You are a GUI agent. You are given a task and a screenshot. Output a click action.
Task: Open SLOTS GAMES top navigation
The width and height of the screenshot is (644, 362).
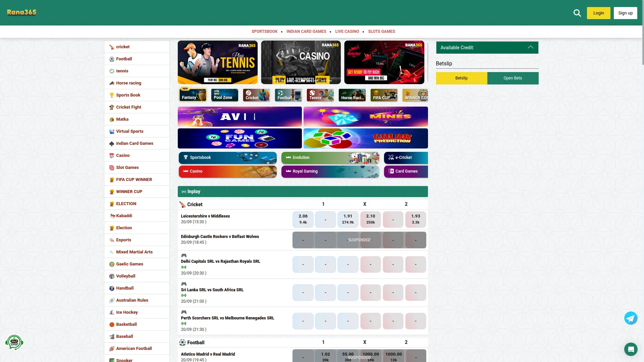tap(381, 32)
